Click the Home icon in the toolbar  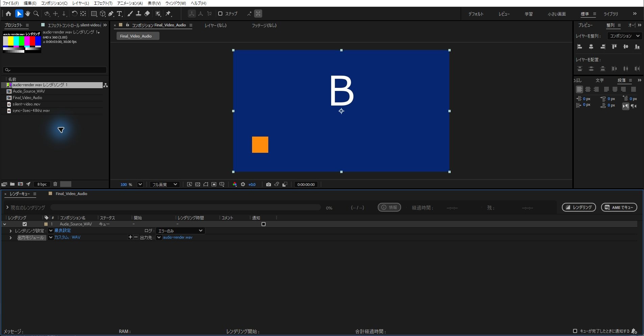pyautogui.click(x=8, y=14)
